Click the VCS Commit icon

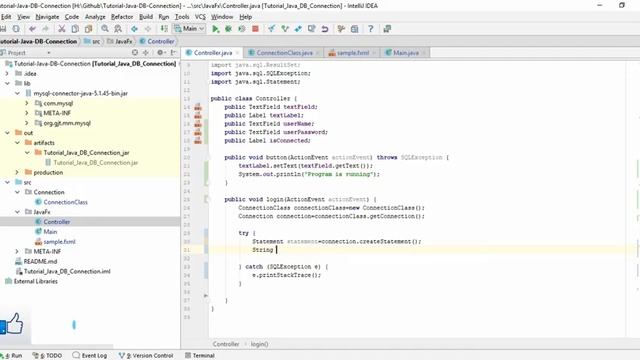(285, 29)
